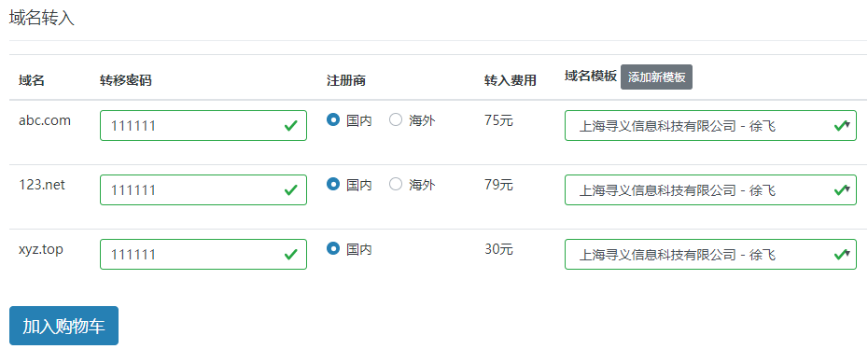Click validation checkmark in abc.com template box
Image resolution: width=868 pixels, height=349 pixels.
[x=840, y=126]
